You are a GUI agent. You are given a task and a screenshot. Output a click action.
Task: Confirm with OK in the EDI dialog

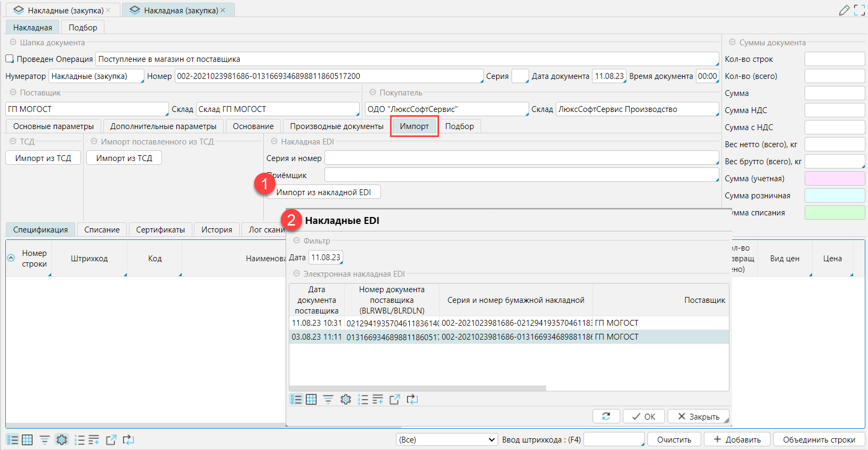point(644,416)
